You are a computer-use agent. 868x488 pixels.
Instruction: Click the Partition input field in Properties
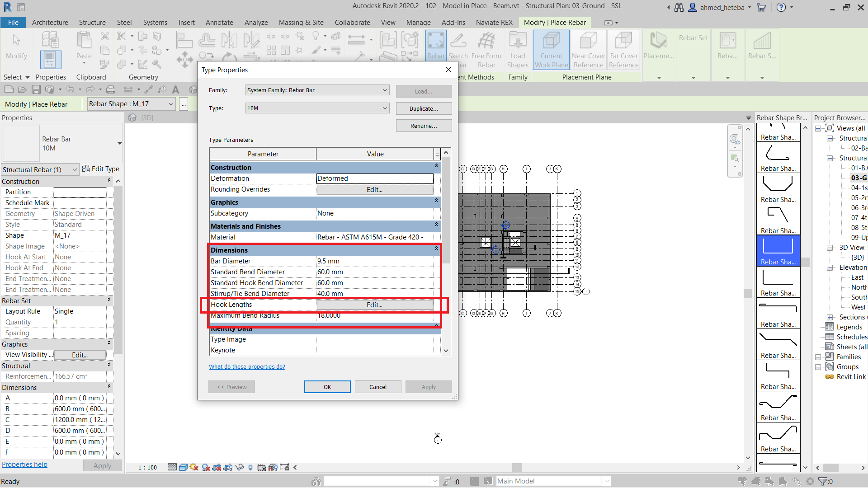pyautogui.click(x=80, y=192)
